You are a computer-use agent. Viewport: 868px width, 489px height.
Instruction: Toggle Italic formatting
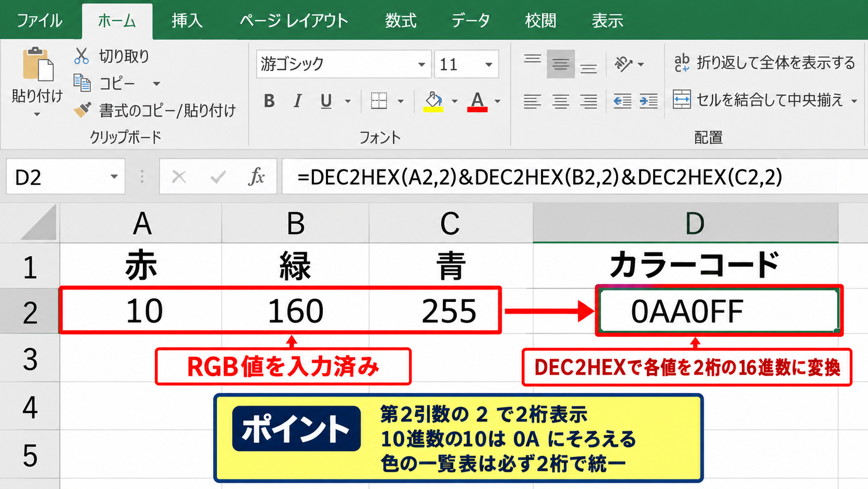[x=297, y=101]
